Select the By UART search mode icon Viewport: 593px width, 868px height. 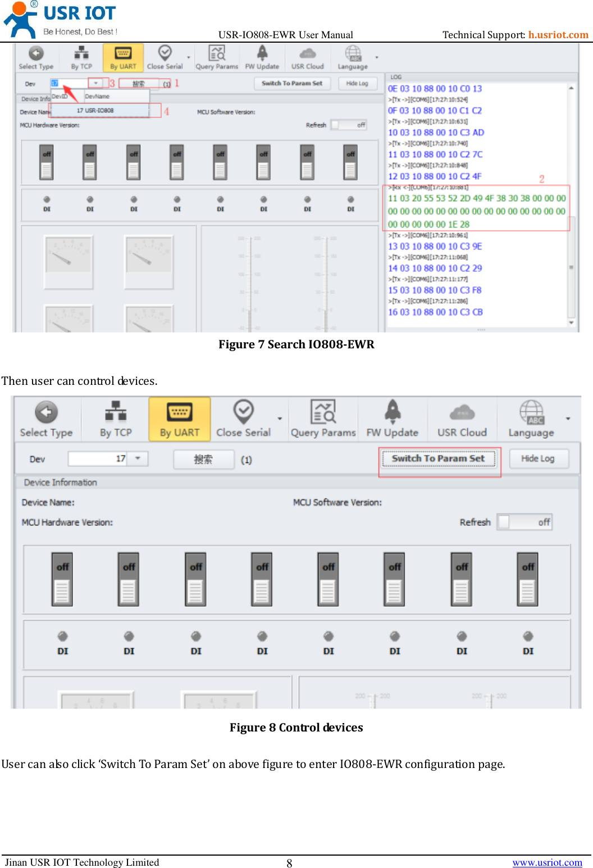(x=179, y=418)
